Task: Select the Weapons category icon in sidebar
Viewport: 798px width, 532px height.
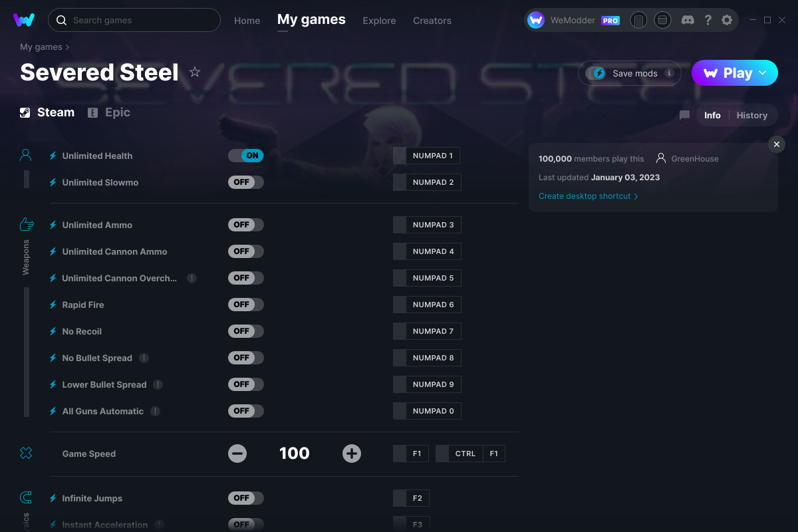Action: 25,224
